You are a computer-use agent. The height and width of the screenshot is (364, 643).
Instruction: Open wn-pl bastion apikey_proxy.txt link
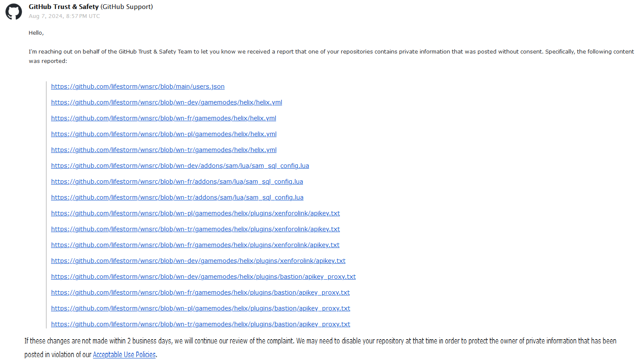coord(200,308)
